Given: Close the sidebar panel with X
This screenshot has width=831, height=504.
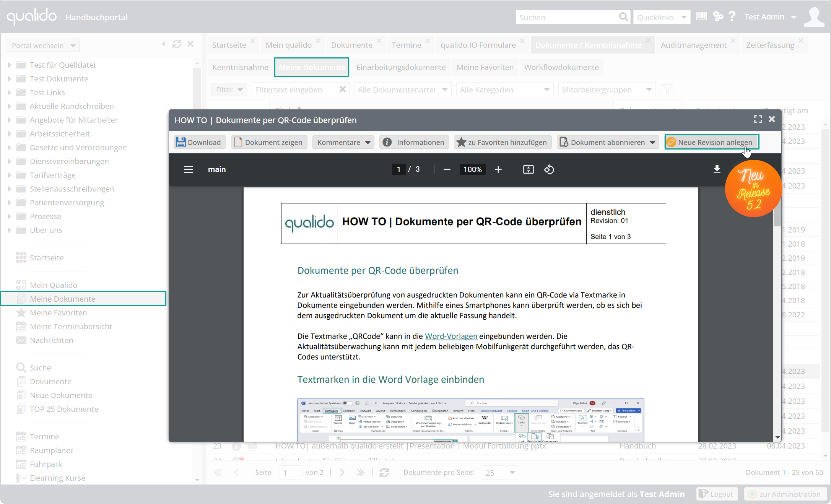Looking at the screenshot, I should click(x=190, y=44).
